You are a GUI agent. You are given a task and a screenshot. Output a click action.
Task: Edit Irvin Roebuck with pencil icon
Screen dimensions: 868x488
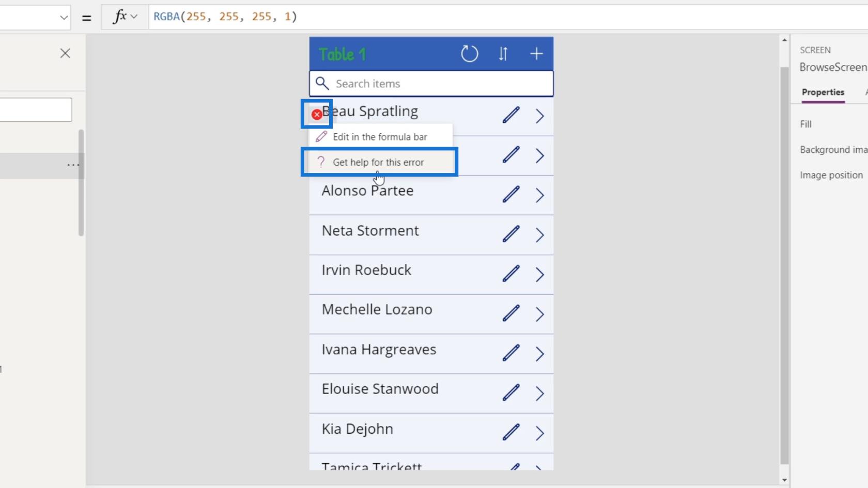click(511, 274)
